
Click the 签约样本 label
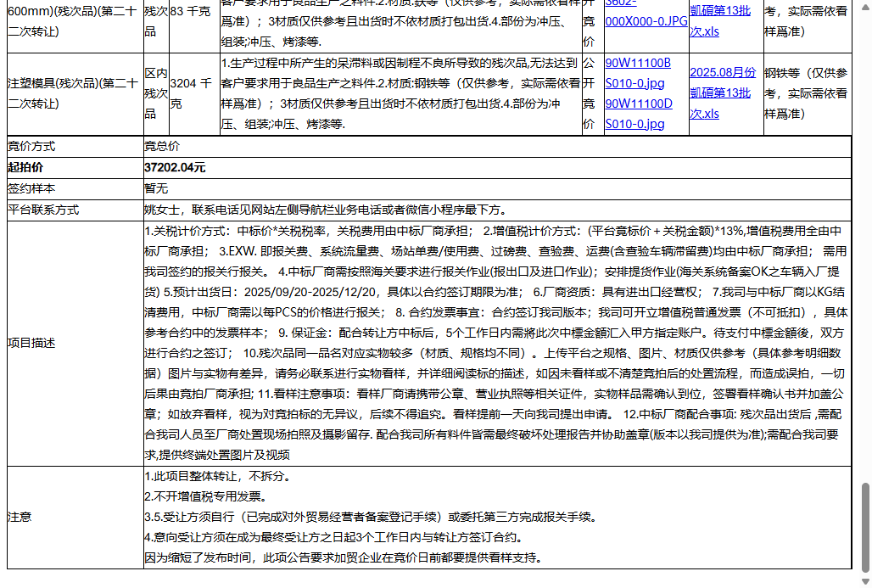(x=31, y=188)
